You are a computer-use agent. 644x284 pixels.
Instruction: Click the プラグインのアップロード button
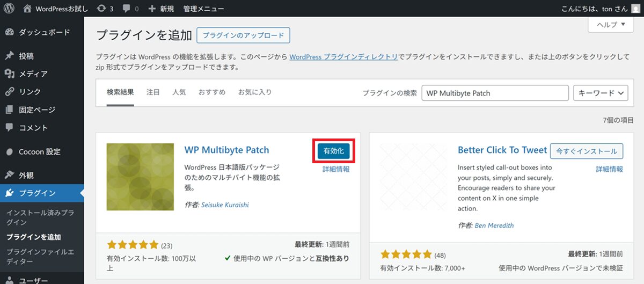(243, 35)
